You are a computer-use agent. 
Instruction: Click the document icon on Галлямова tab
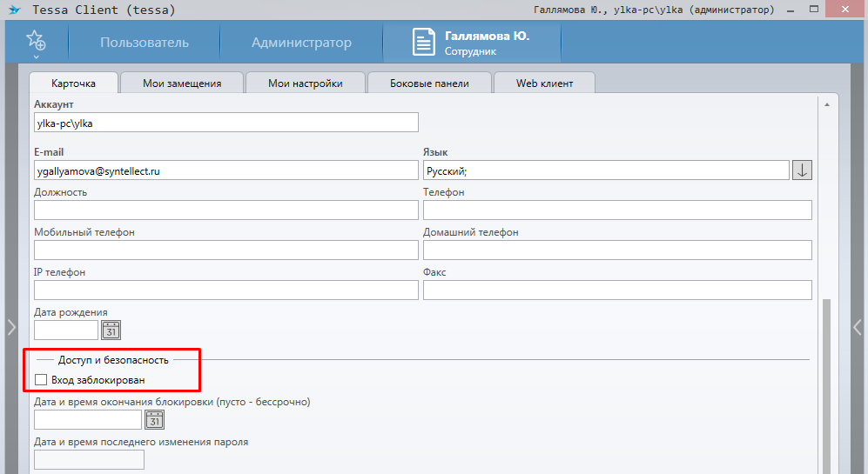(424, 43)
